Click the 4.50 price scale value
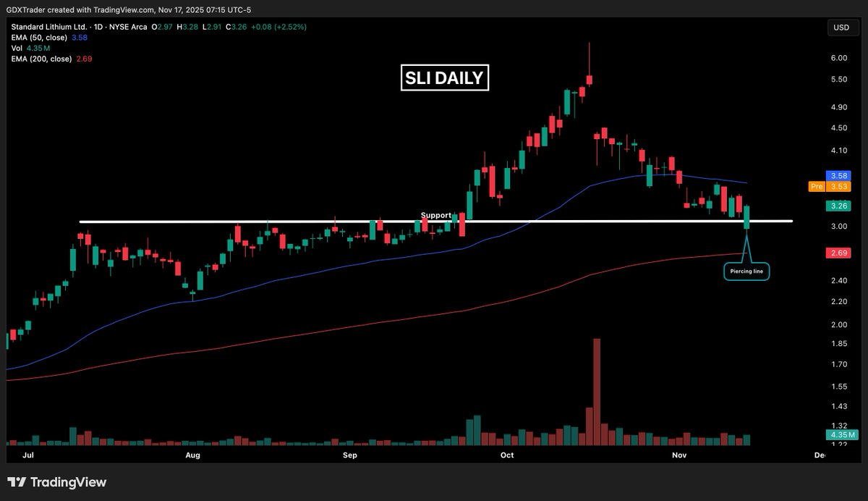Image resolution: width=868 pixels, height=501 pixels. (x=838, y=128)
